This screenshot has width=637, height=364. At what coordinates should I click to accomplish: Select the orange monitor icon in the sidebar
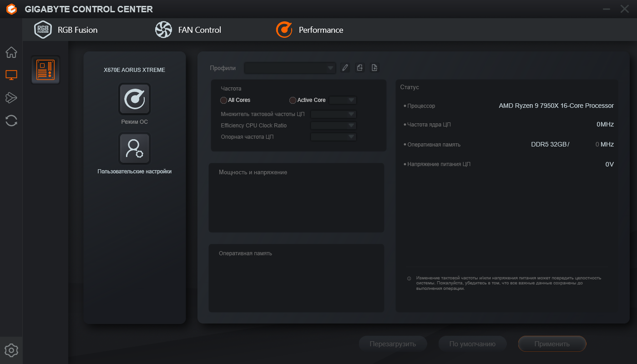(11, 75)
